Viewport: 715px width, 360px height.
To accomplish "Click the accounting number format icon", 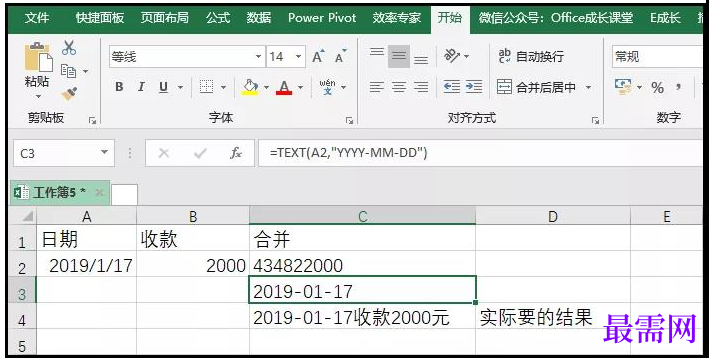I will [623, 86].
